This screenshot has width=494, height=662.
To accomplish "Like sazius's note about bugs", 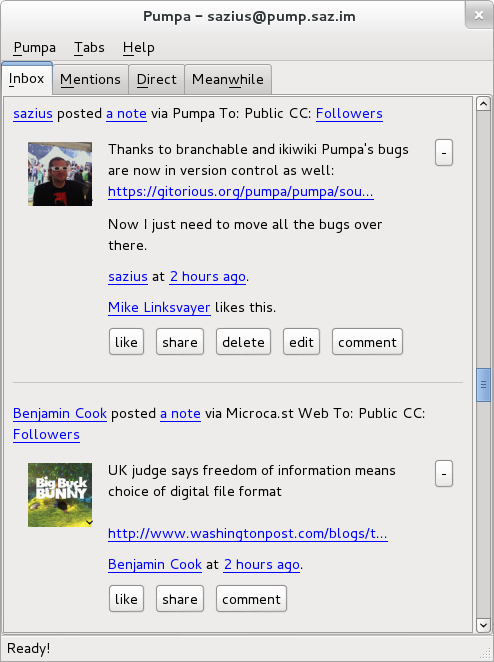I will [126, 342].
